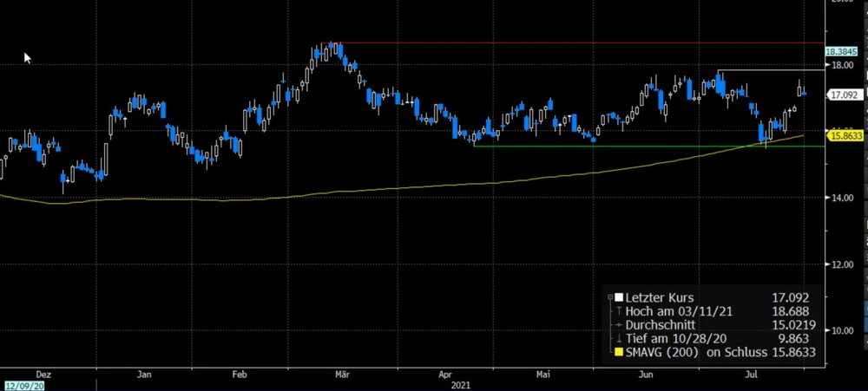Image resolution: width=868 pixels, height=391 pixels.
Task: Select the white horizontal line near 18
Action: tap(773, 69)
